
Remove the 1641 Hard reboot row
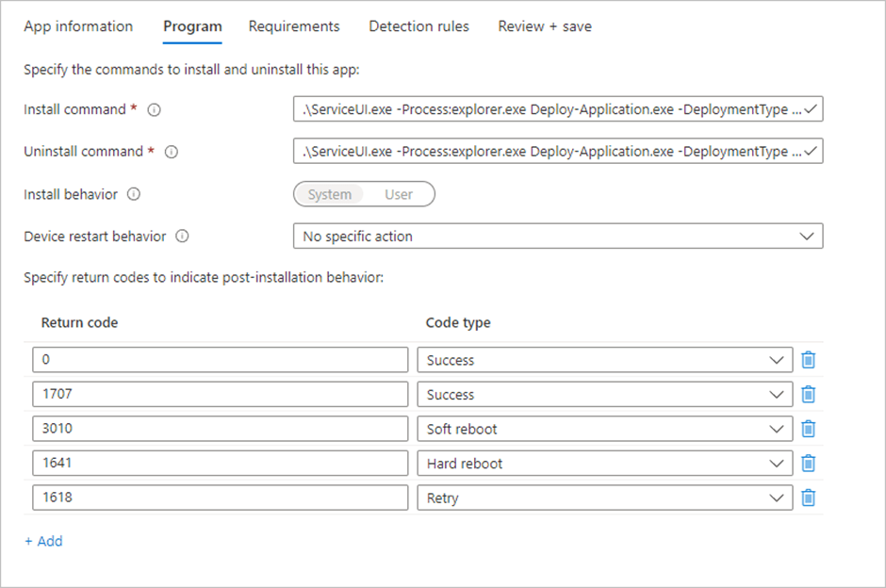808,463
